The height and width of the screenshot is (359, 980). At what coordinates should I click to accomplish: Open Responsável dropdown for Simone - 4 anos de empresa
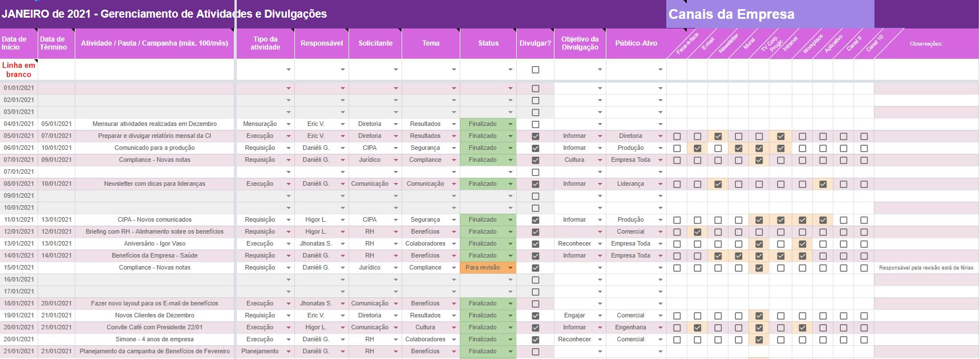coord(343,340)
